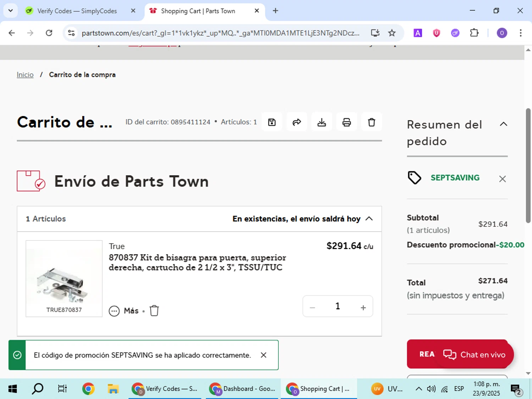Open Task View on taskbar
Viewport: 532px width, 399px height.
[62, 389]
